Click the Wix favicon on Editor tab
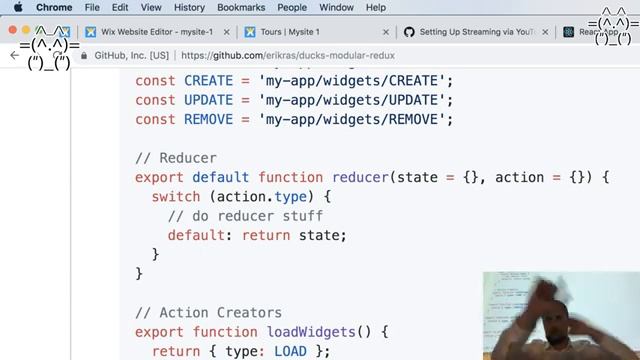Viewport: 640px width, 360px height. tap(91, 32)
